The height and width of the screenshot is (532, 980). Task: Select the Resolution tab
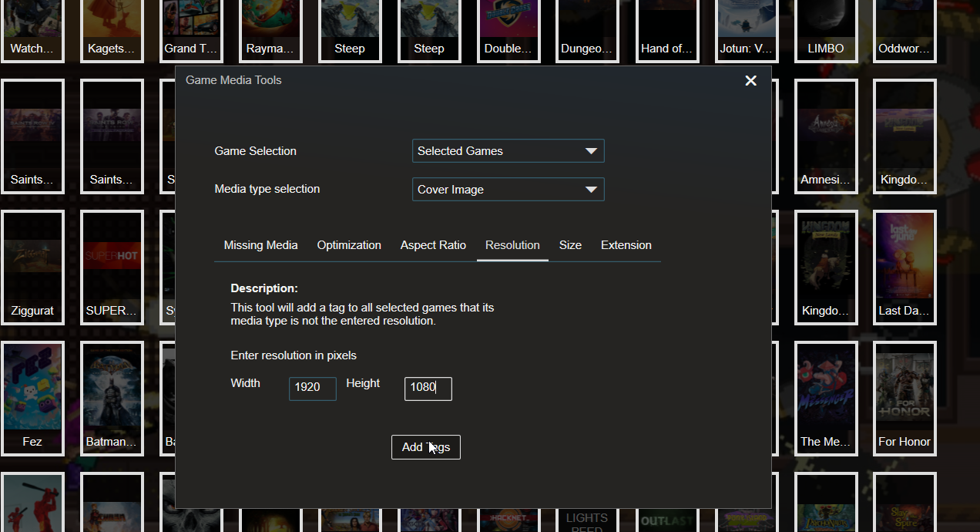[512, 245]
